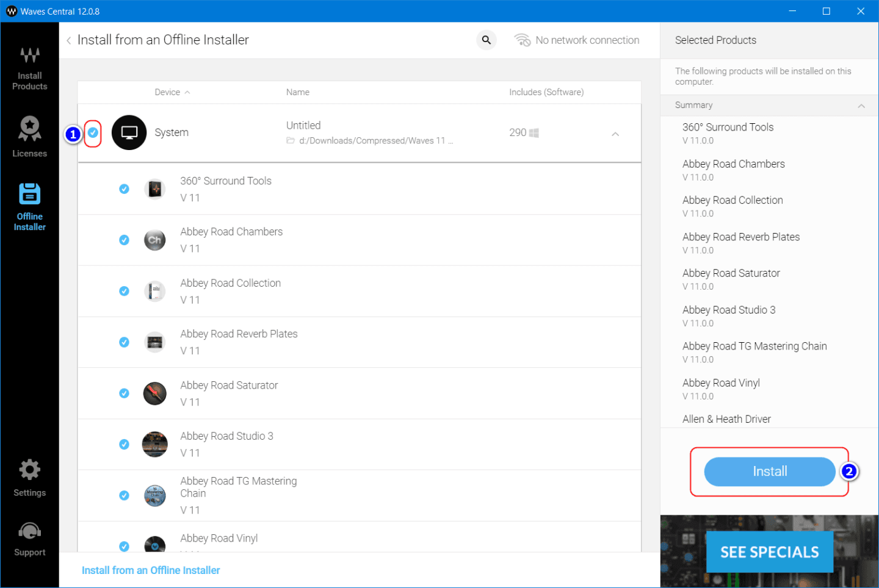Click the No network connection status text
The image size is (879, 588).
click(587, 40)
